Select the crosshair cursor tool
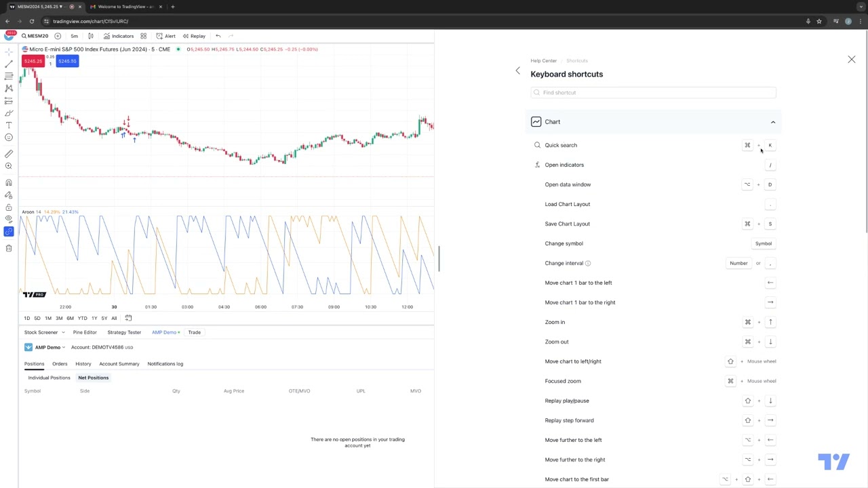Viewport: 868px width, 488px height. [x=9, y=51]
